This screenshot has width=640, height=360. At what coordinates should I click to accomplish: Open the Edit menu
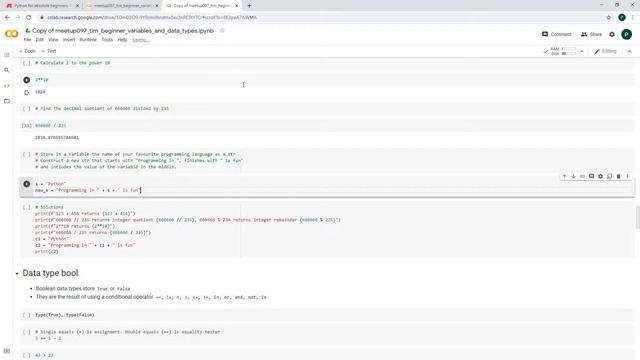(x=40, y=40)
